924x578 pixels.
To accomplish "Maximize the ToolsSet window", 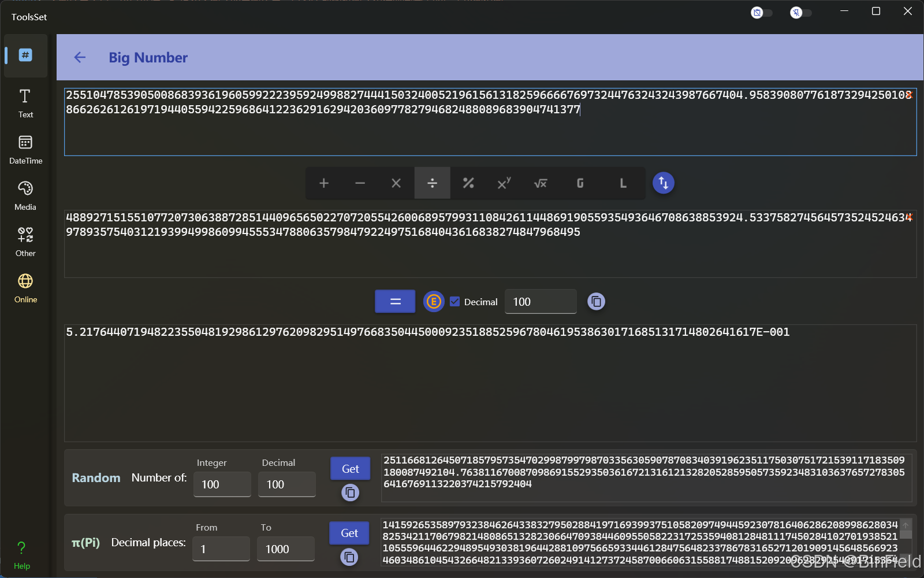I will 876,12.
